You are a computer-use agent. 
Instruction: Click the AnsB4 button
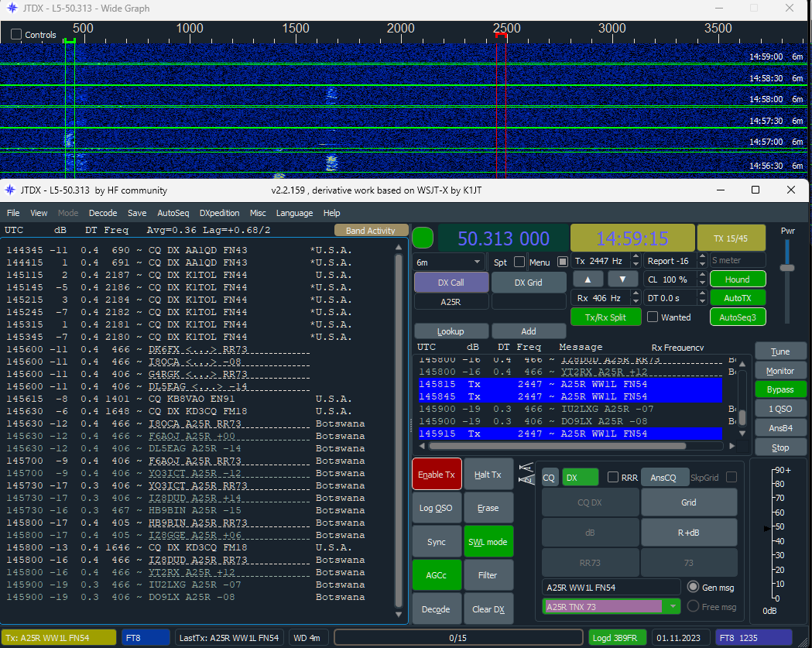click(x=780, y=428)
